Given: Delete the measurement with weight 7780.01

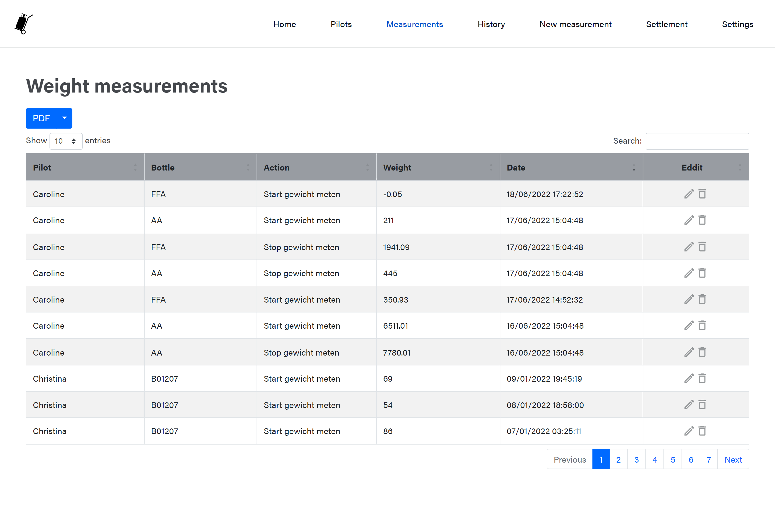Looking at the screenshot, I should tap(702, 352).
